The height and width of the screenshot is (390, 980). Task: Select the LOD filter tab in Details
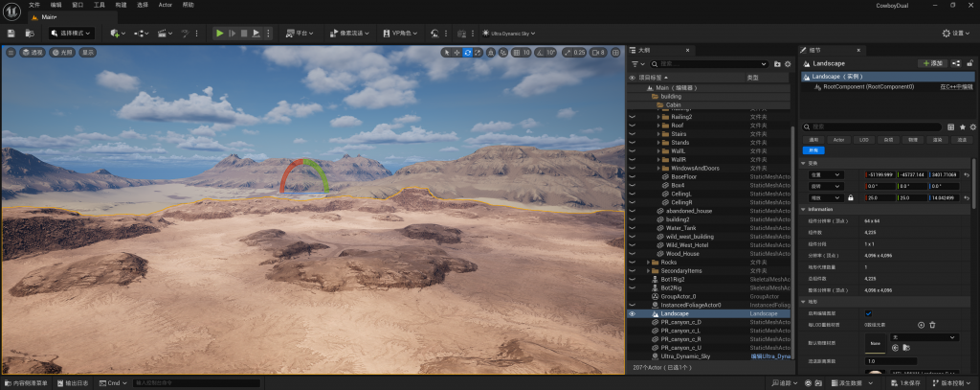864,139
